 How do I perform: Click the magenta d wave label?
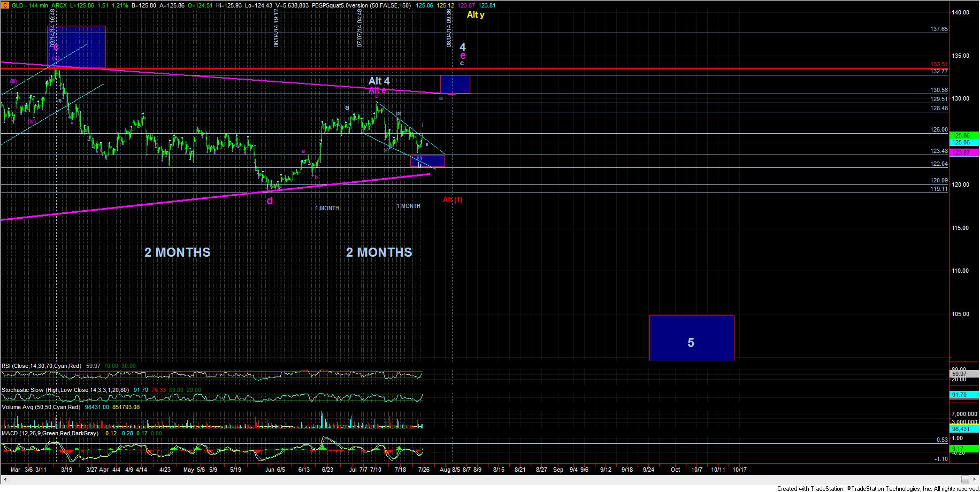pos(270,201)
